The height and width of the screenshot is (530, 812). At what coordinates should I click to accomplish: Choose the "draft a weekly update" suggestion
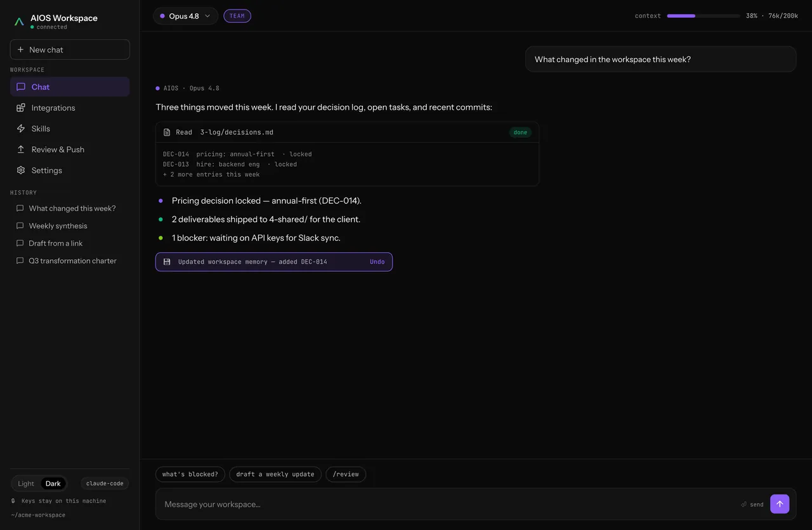coord(275,474)
